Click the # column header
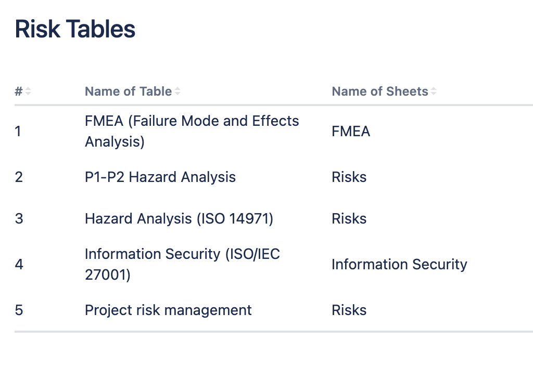Viewport: 533px width, 392px height. [19, 92]
